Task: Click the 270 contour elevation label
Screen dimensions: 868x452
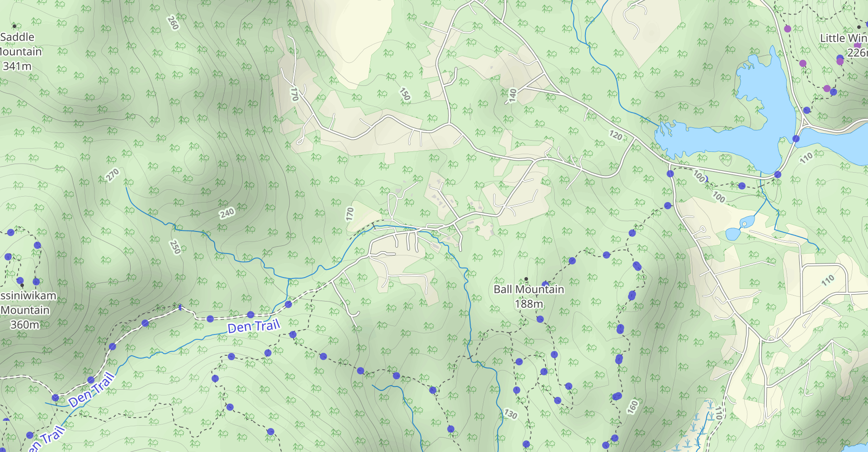Action: [x=113, y=174]
